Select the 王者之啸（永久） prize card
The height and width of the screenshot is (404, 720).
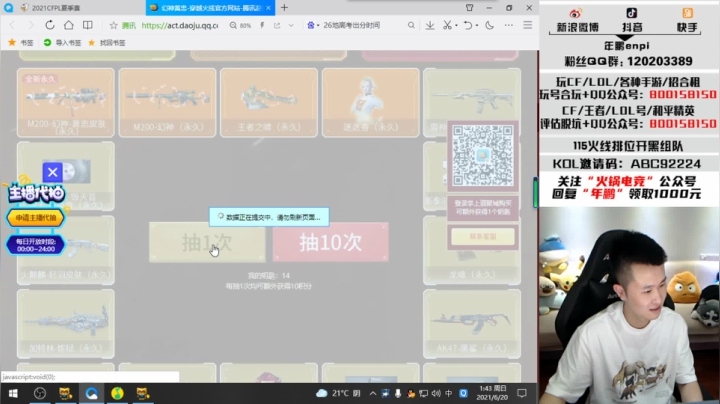click(x=269, y=103)
